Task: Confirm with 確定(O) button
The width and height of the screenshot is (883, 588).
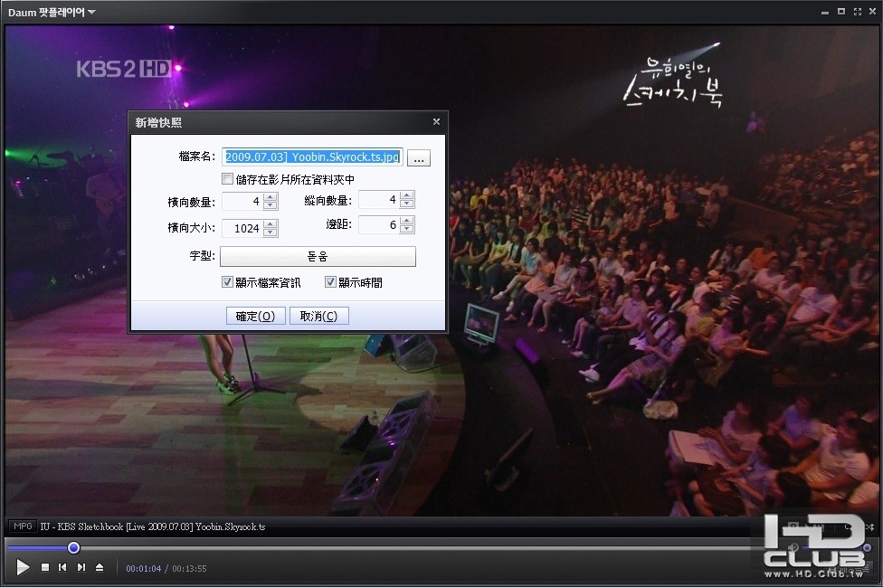Action: click(256, 316)
